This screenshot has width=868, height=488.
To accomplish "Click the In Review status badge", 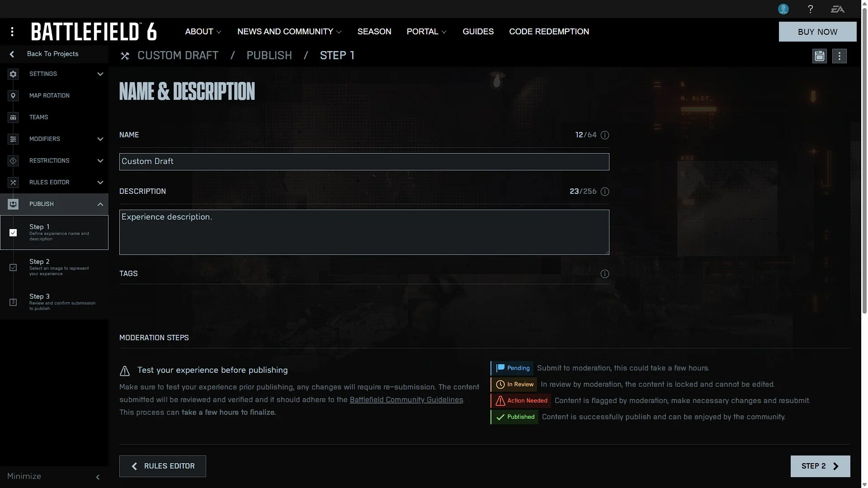I will [514, 385].
